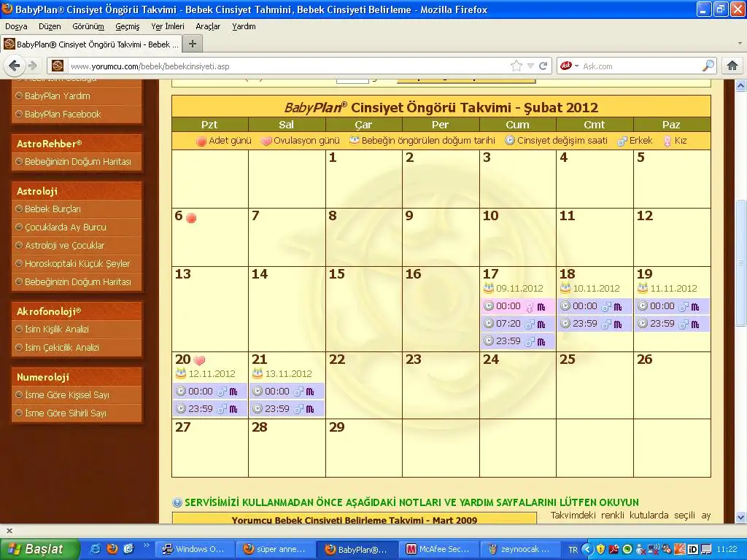Open the Dosya menu
This screenshot has width=747, height=560.
pos(16,26)
